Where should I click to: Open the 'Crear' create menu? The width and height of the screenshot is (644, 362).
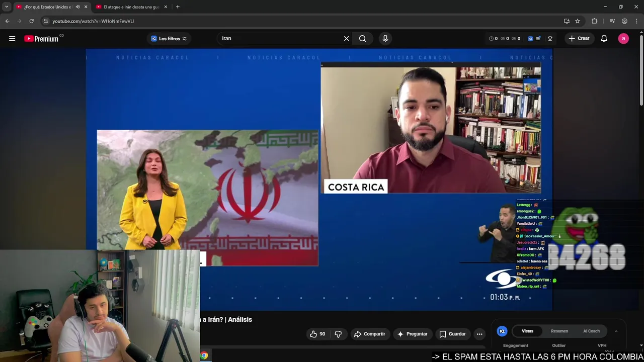click(x=579, y=39)
